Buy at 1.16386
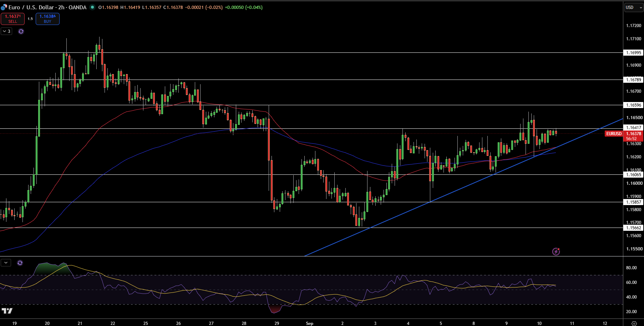644x326 pixels. [47, 19]
